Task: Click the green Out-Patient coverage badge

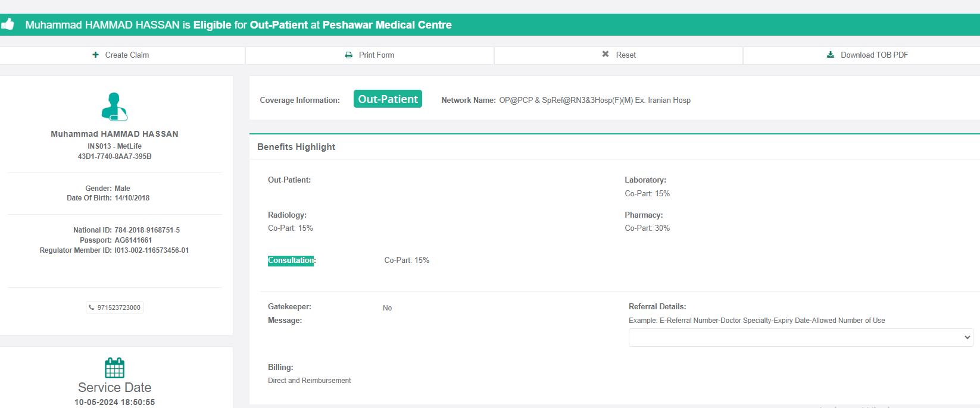Action: [388, 99]
